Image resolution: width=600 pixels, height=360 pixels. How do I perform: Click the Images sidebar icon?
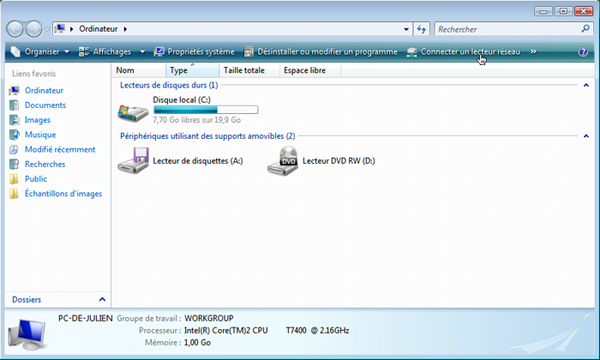[14, 120]
